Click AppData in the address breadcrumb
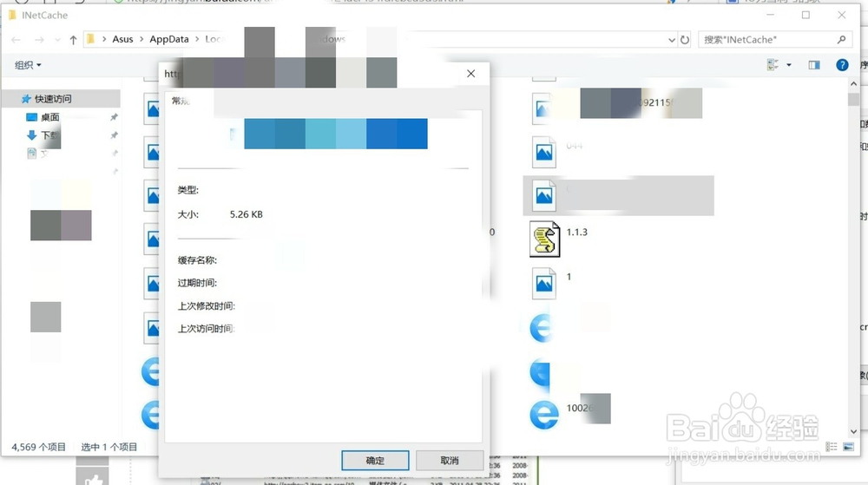This screenshot has height=485, width=868. tap(169, 39)
